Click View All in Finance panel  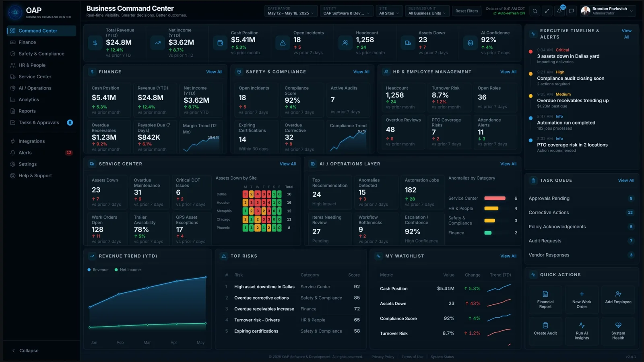click(214, 72)
